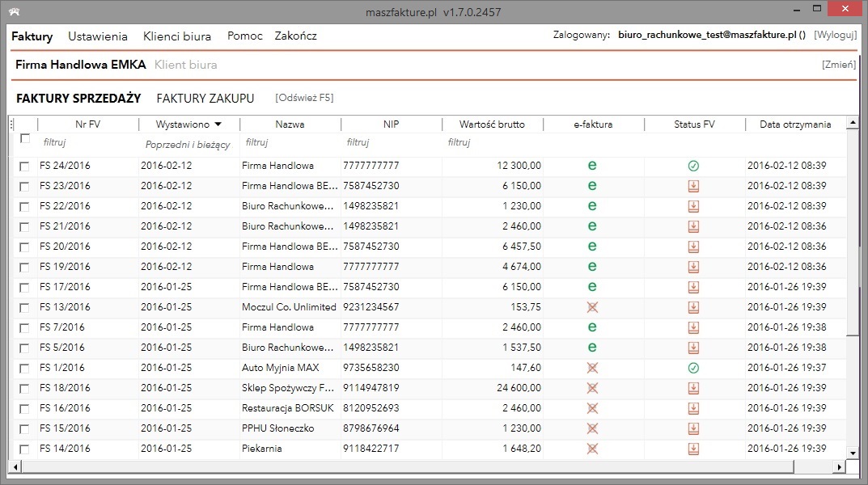The image size is (868, 485).
Task: Click the download status icon for FS 23/2016
Action: coord(693,187)
